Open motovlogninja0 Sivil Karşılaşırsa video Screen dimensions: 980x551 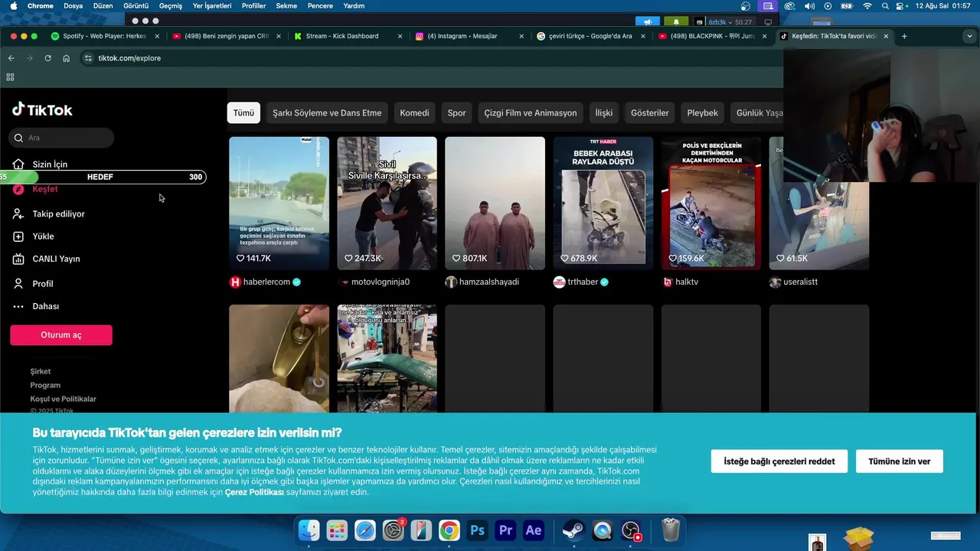[x=387, y=204]
